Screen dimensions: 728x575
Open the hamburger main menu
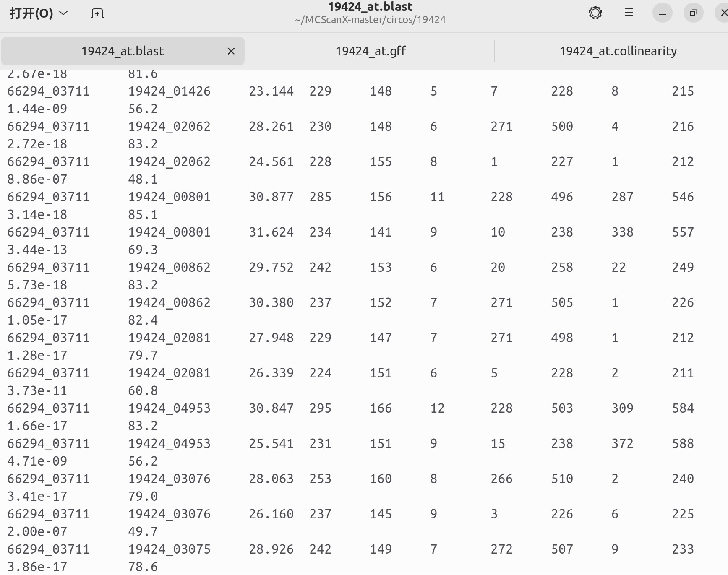[x=629, y=13]
